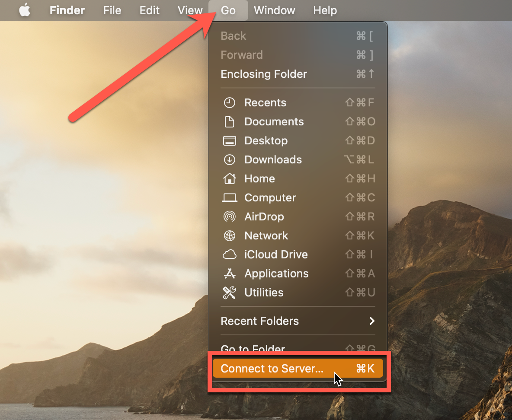Click the Downloads arrow icon
This screenshot has width=512, height=420.
pyautogui.click(x=229, y=159)
